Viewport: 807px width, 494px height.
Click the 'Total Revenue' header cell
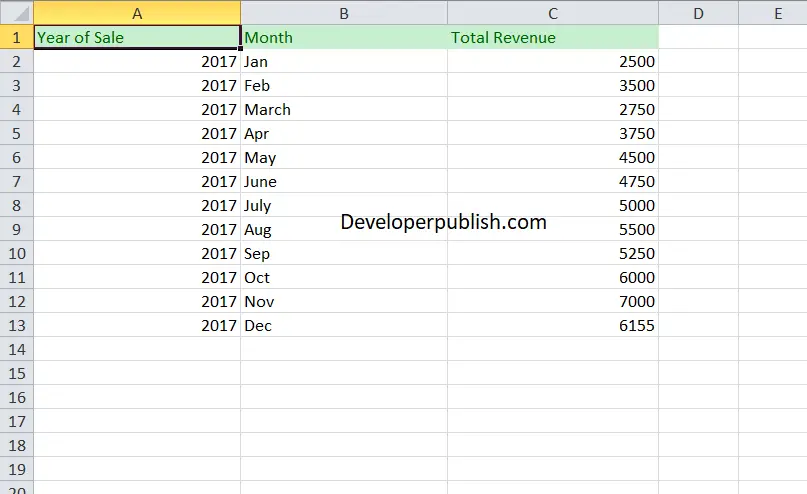tap(553, 37)
